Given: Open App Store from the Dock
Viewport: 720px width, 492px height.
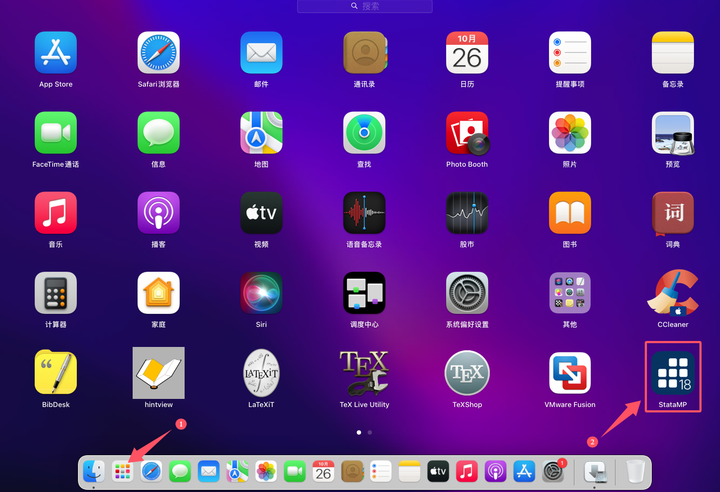Looking at the screenshot, I should click(x=524, y=471).
